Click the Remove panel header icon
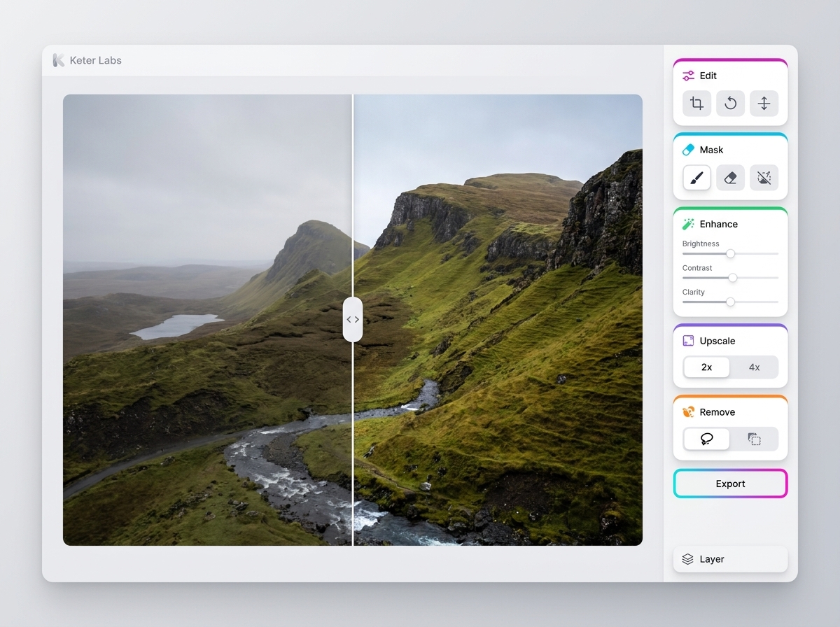This screenshot has height=627, width=840. tap(688, 412)
